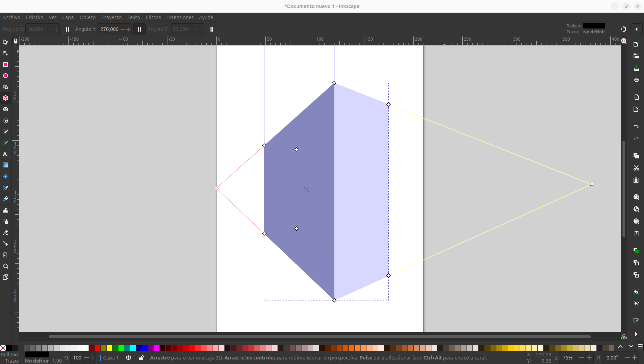
Task: Decrease Angle Y value with minus
Action: (123, 29)
